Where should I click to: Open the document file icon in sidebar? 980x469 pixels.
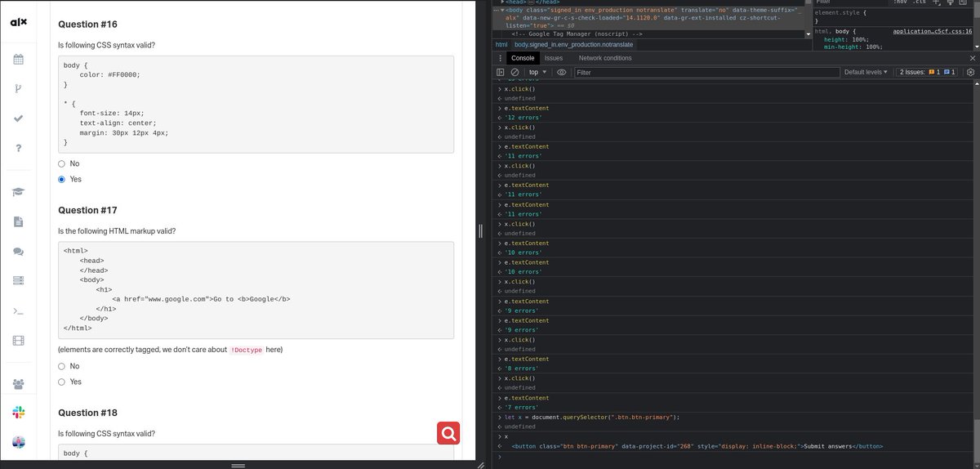click(x=18, y=221)
